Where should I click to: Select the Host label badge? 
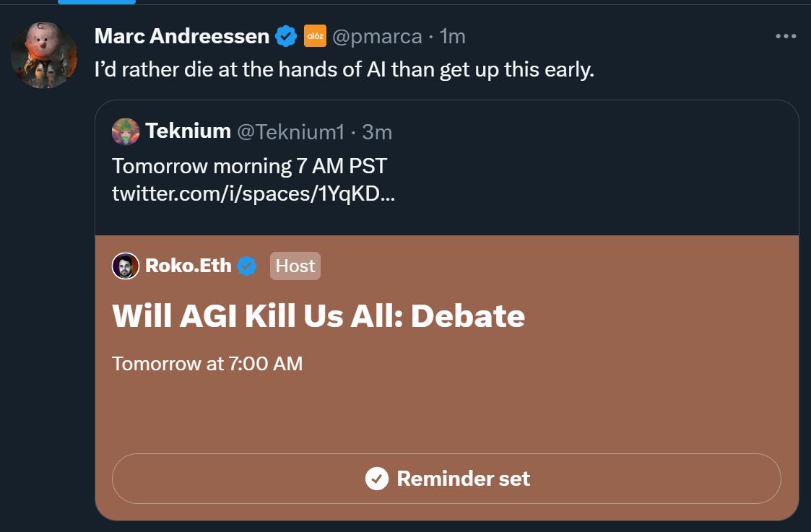point(295,266)
